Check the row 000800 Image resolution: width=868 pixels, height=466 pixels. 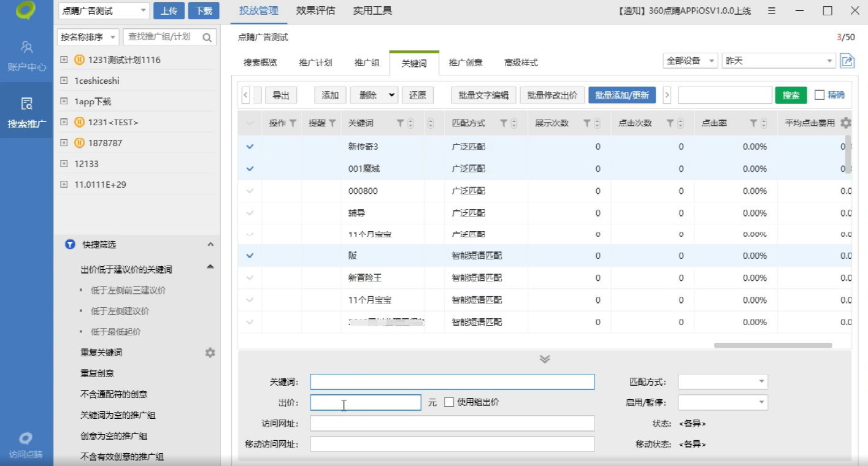pos(250,191)
